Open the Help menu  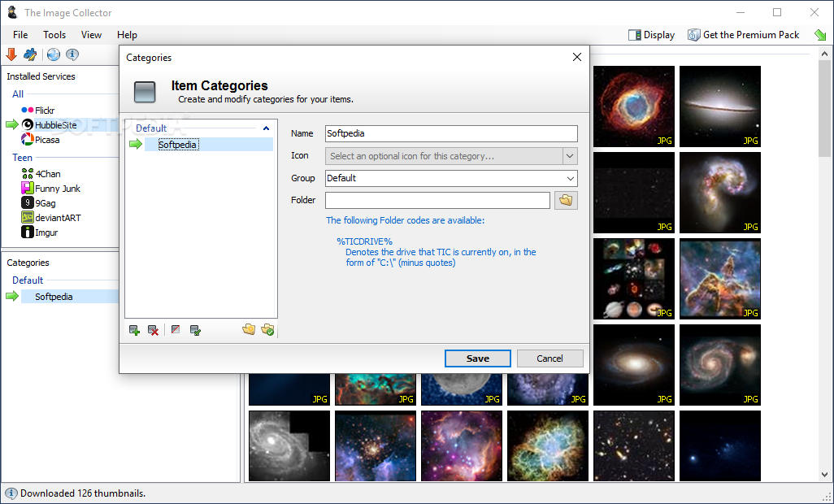pyautogui.click(x=127, y=35)
